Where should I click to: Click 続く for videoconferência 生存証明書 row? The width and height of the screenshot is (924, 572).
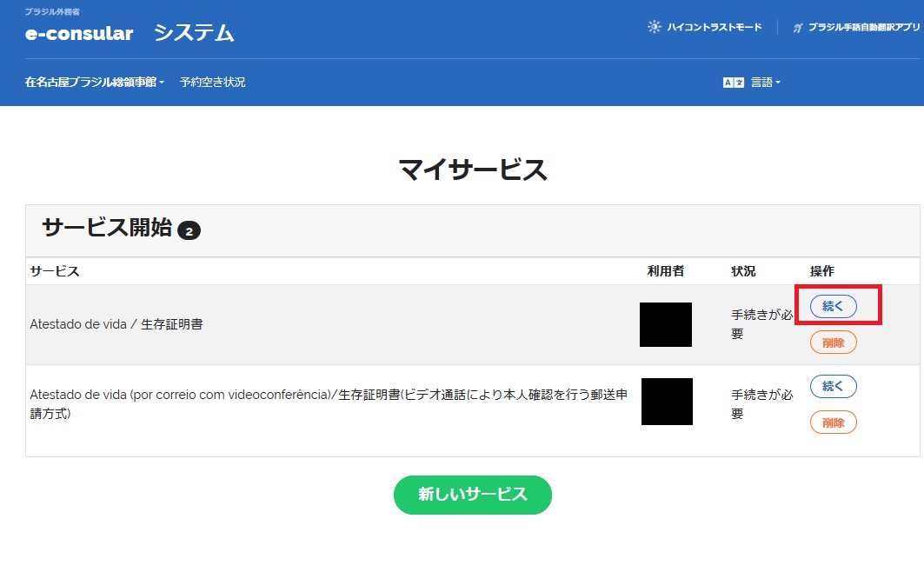(834, 387)
